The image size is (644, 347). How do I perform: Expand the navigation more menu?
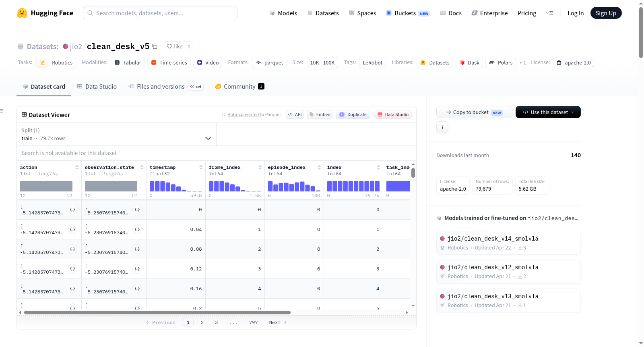(x=549, y=13)
